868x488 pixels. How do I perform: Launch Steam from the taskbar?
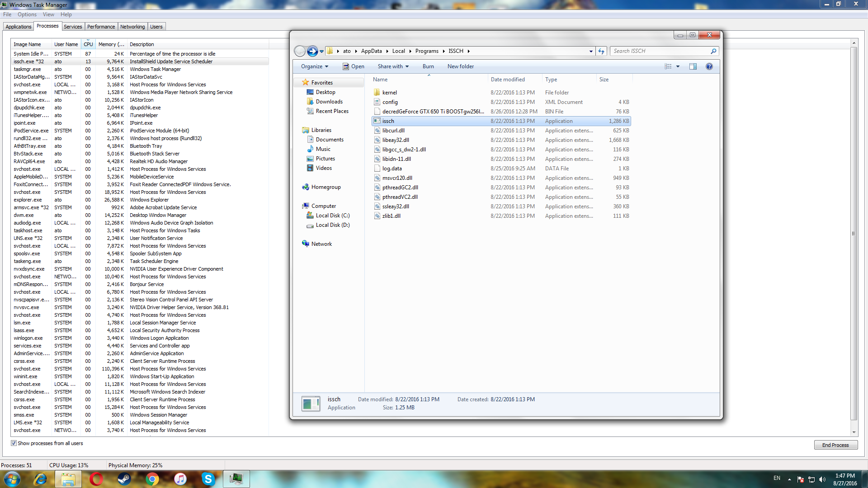pyautogui.click(x=124, y=479)
